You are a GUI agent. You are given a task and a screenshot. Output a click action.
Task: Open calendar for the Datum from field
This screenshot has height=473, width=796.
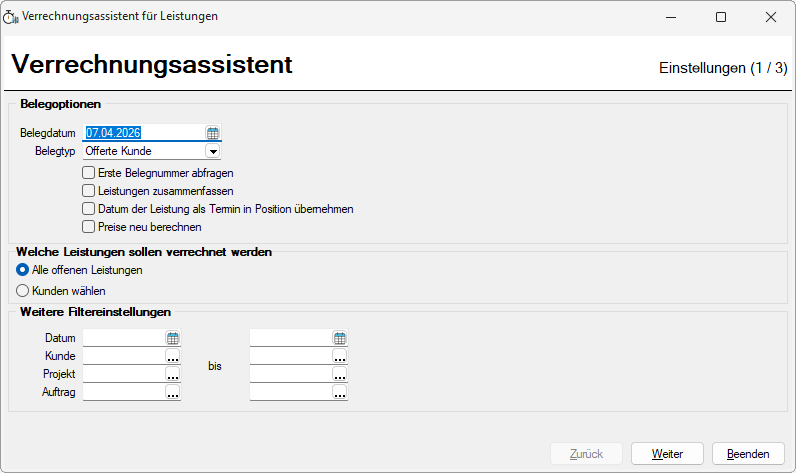[172, 339]
